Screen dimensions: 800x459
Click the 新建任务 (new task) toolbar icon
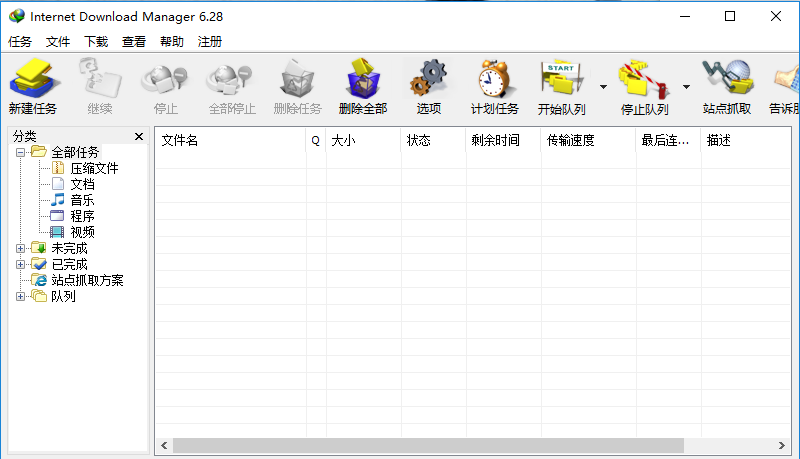pyautogui.click(x=33, y=86)
